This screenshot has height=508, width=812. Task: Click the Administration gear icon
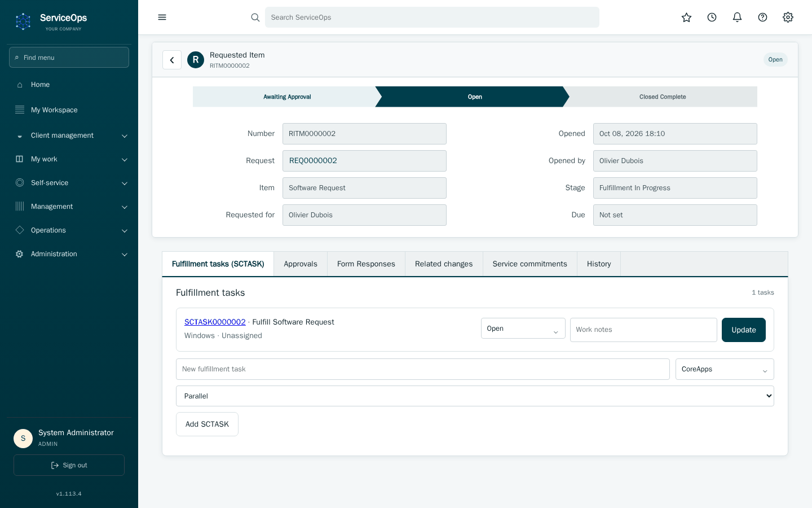pos(20,254)
